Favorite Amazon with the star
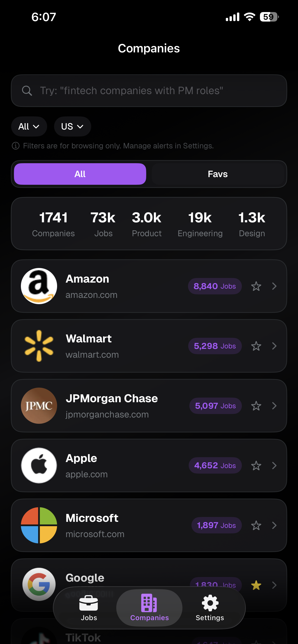This screenshot has width=298, height=644. pos(256,286)
